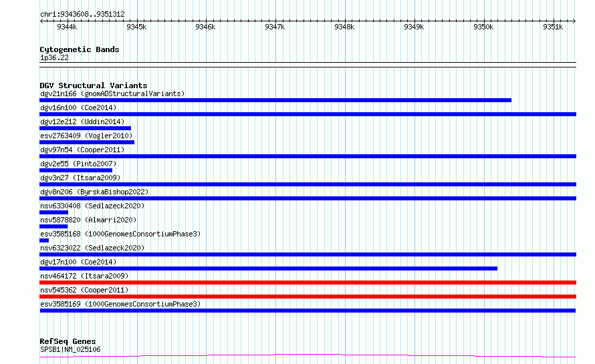Open esv3585168 1000GenomesConsortiumPhase3 label
The height and width of the screenshot is (364, 595).
[x=120, y=234]
